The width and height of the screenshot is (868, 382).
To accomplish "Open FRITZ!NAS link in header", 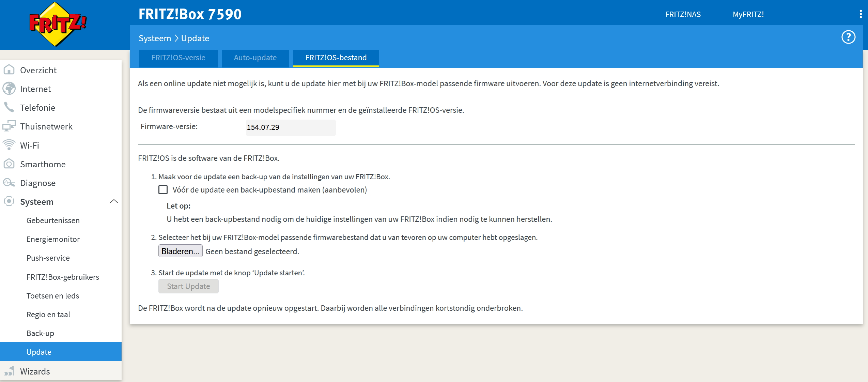I will (683, 14).
